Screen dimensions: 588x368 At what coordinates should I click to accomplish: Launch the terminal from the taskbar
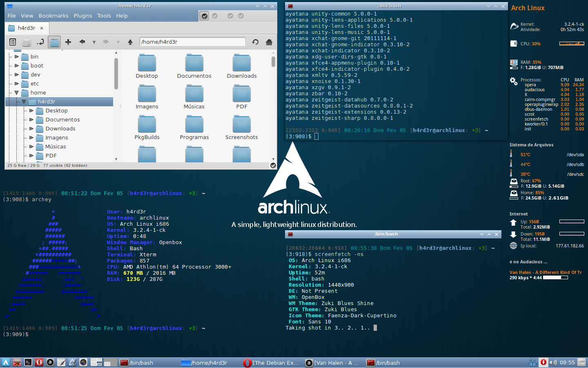tap(28, 362)
